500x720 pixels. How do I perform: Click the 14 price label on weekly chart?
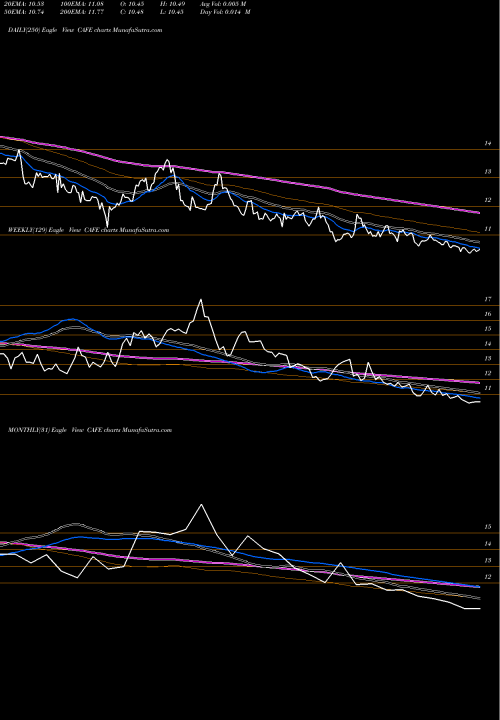(x=488, y=343)
